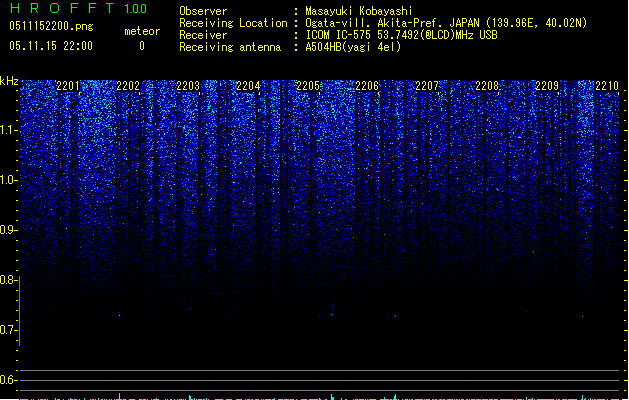Click Ogata-vill. Akita-Pref. JAPAN location text

click(x=446, y=23)
